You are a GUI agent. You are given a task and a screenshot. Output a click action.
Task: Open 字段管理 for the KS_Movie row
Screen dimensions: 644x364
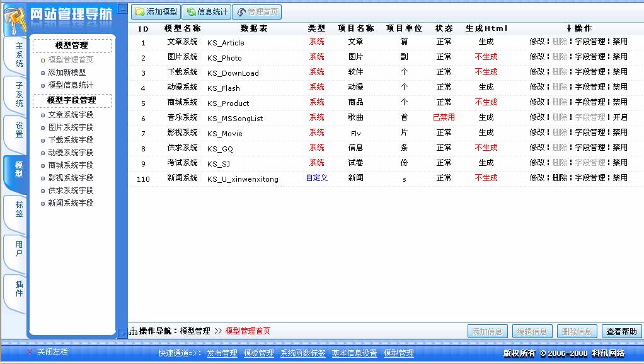click(590, 132)
